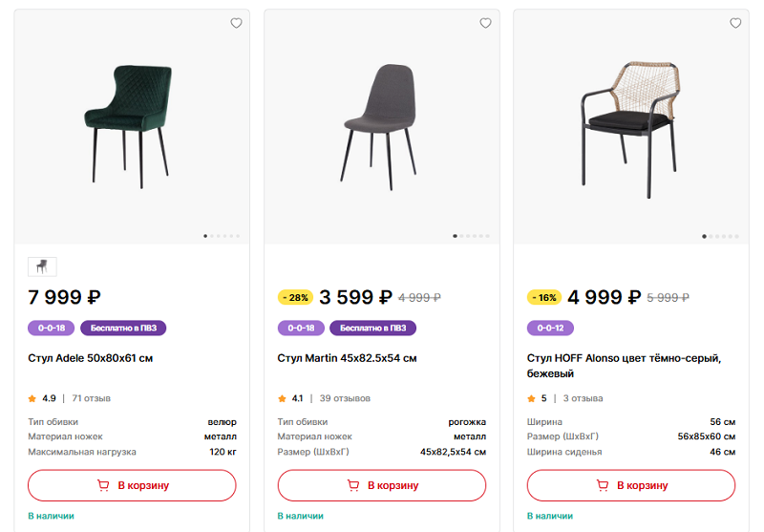Image resolution: width=764 pixels, height=532 pixels.
Task: Add HOFF Alonso chair to cart
Action: (631, 485)
